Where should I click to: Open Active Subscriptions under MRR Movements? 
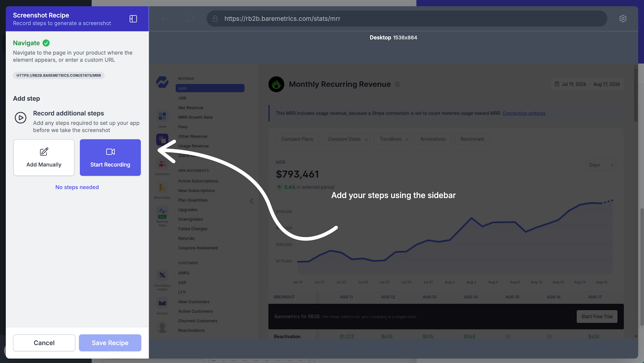[x=198, y=181]
